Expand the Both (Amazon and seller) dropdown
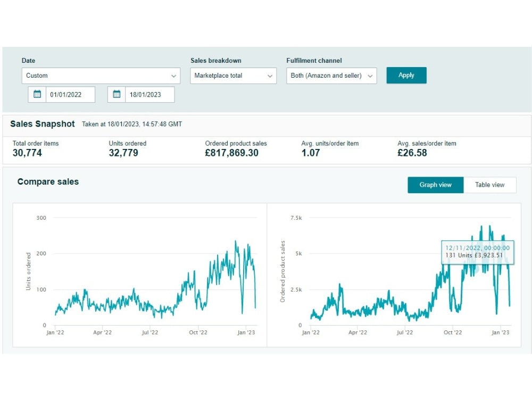The image size is (532, 399). (x=331, y=76)
